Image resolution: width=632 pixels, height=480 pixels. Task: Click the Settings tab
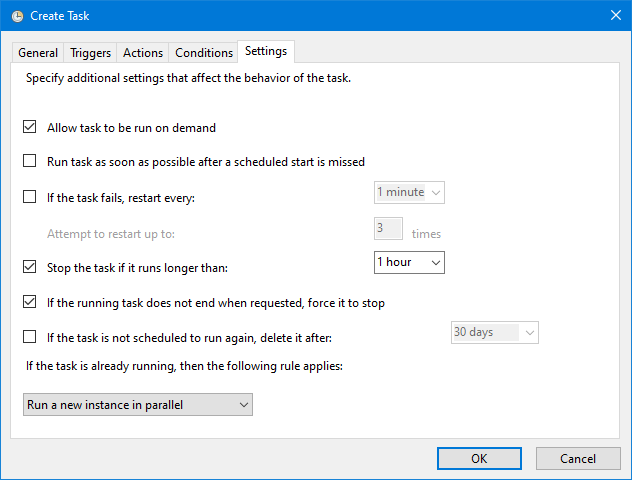click(266, 51)
